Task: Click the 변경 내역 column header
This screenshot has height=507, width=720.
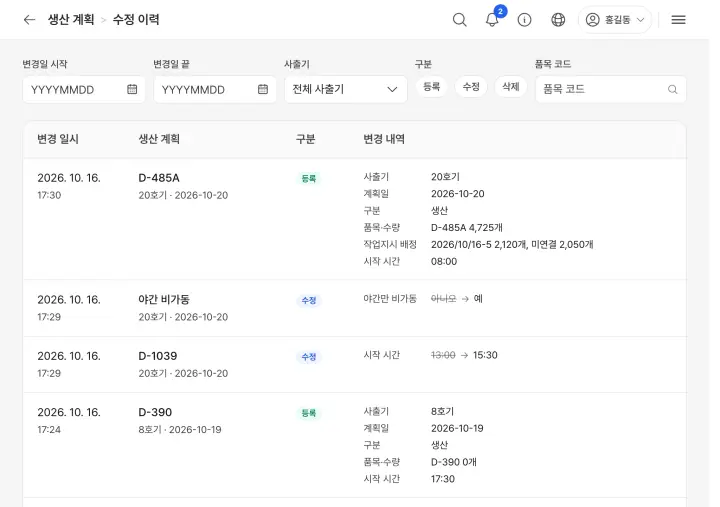Action: point(384,139)
